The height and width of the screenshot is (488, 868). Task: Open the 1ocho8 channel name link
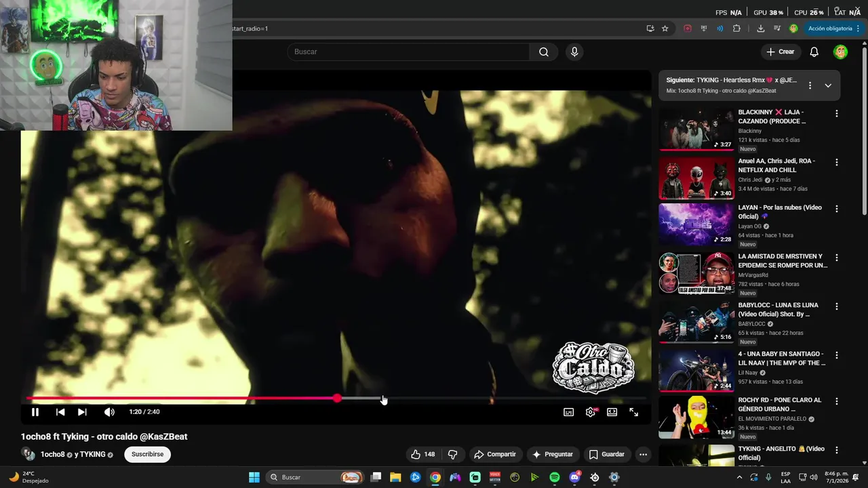pos(52,455)
